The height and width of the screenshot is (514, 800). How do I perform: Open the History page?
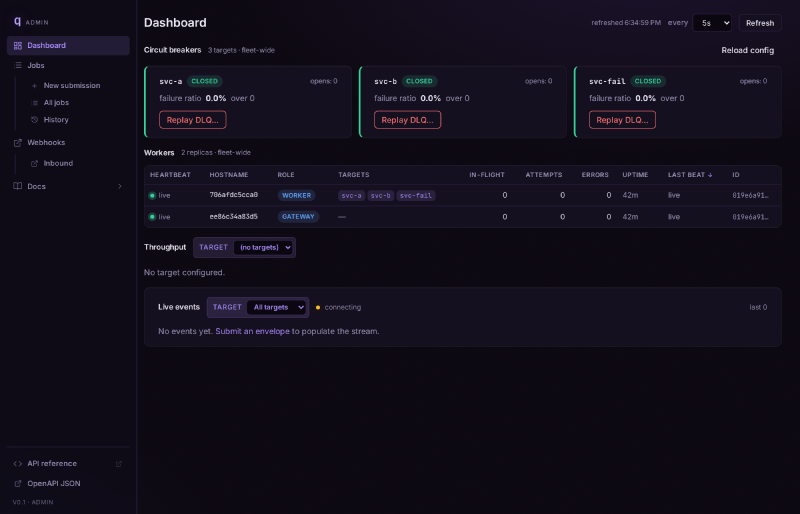point(56,119)
